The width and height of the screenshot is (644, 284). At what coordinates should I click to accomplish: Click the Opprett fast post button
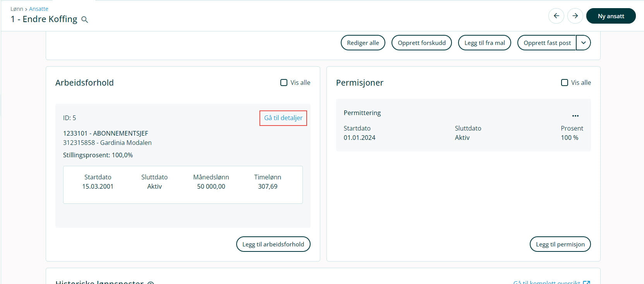pos(547,43)
